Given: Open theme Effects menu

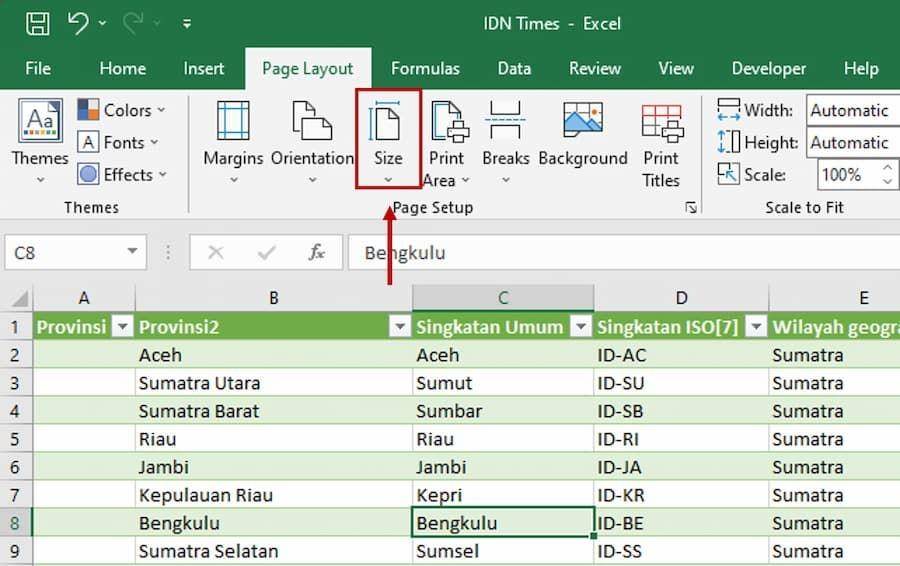Looking at the screenshot, I should [122, 174].
